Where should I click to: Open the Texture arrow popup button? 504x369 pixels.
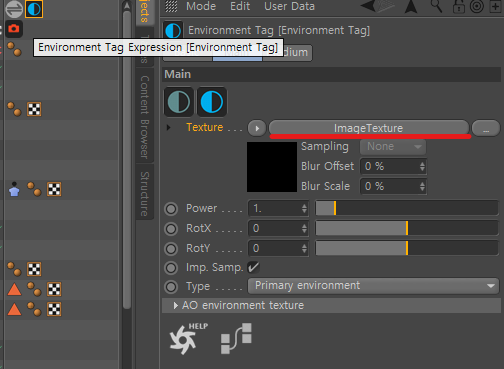257,128
